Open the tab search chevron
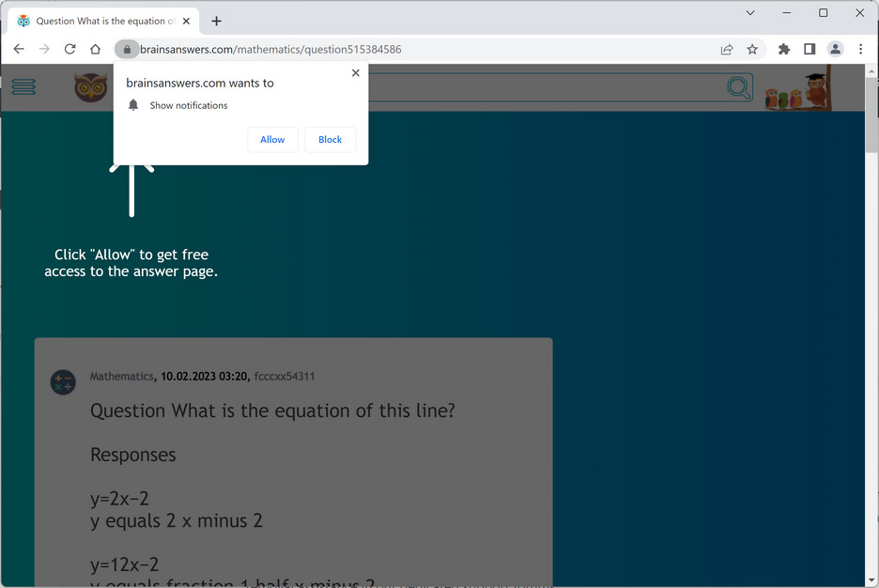This screenshot has width=879, height=588. (750, 13)
